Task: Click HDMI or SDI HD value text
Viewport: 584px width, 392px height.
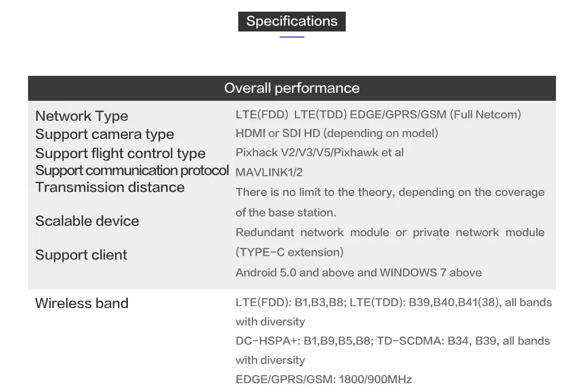Action: point(337,133)
